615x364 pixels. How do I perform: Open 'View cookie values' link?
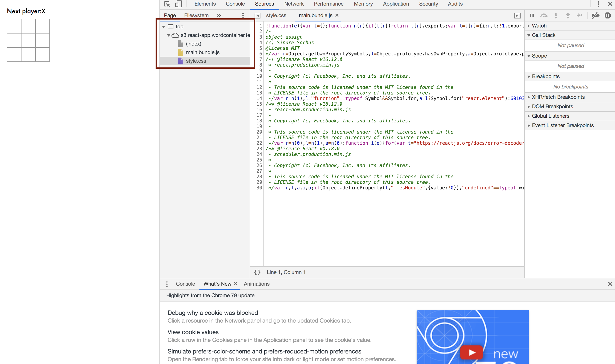pyautogui.click(x=193, y=332)
